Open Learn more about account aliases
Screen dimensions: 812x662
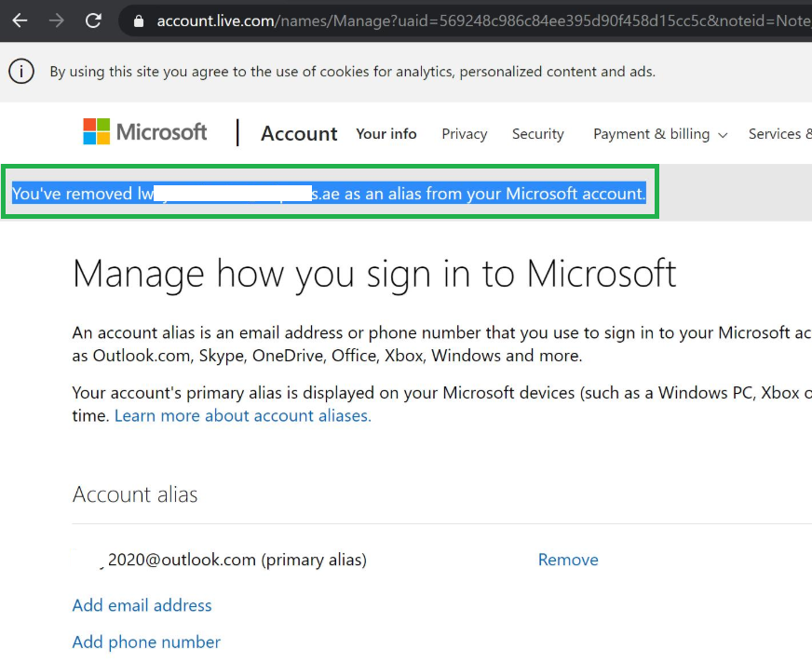click(x=243, y=415)
